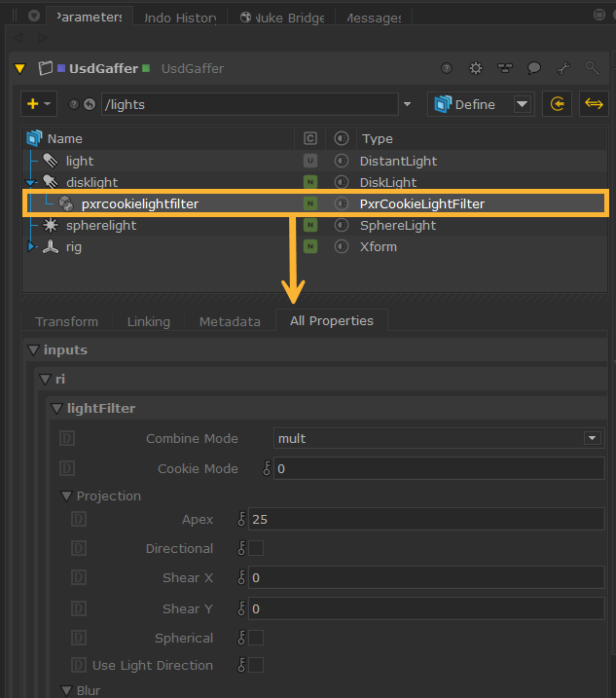Click the yellow circular back-arrow button

click(x=558, y=104)
